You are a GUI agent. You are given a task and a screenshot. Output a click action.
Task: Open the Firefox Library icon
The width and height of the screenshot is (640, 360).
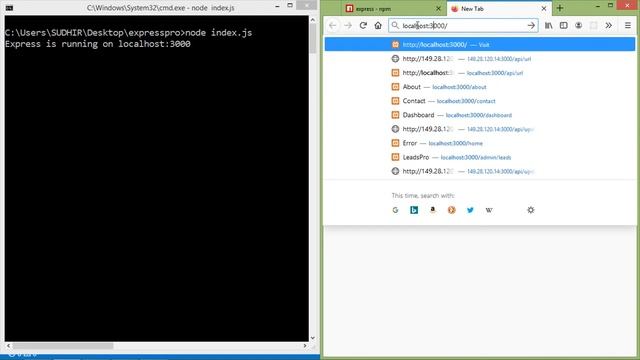549,25
